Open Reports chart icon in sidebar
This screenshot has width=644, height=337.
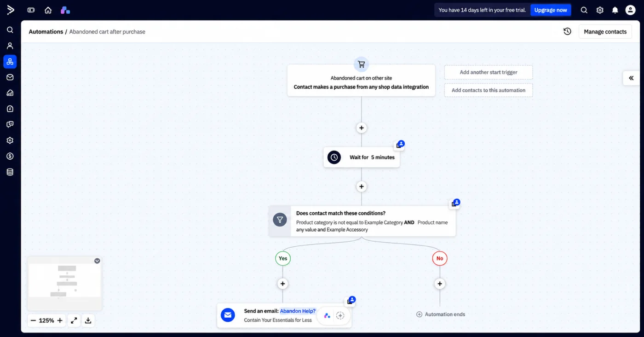10,93
